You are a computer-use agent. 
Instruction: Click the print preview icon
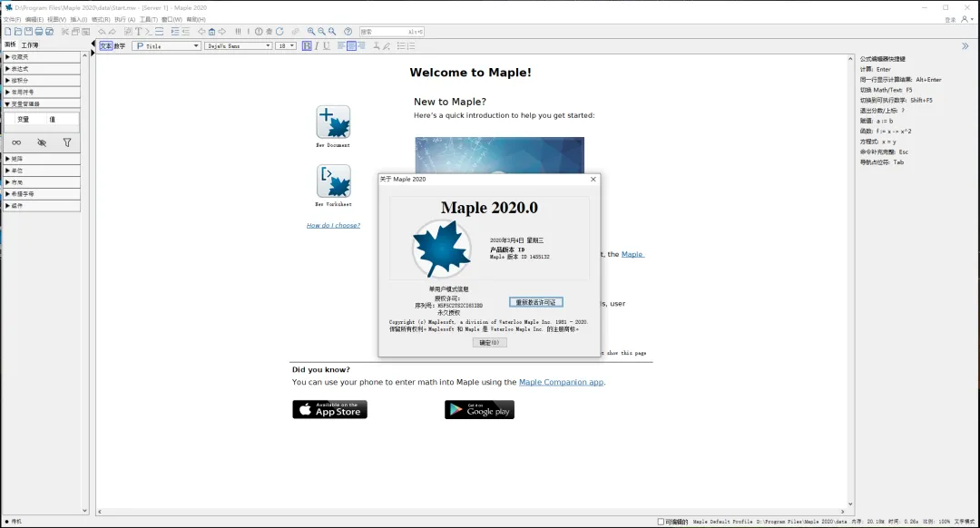[49, 31]
